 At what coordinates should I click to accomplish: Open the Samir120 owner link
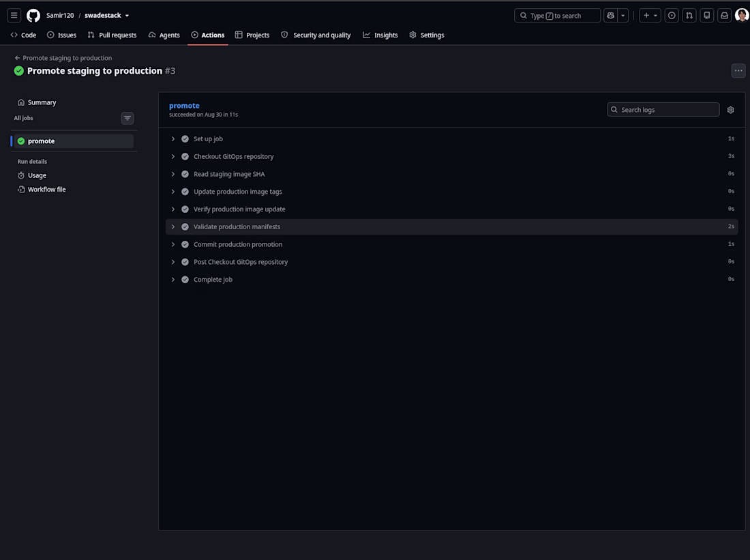tap(60, 15)
